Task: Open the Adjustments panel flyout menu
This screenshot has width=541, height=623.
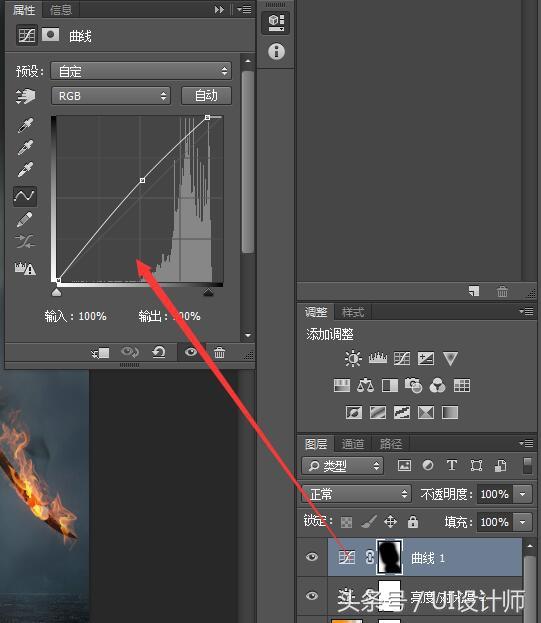Action: click(x=526, y=312)
